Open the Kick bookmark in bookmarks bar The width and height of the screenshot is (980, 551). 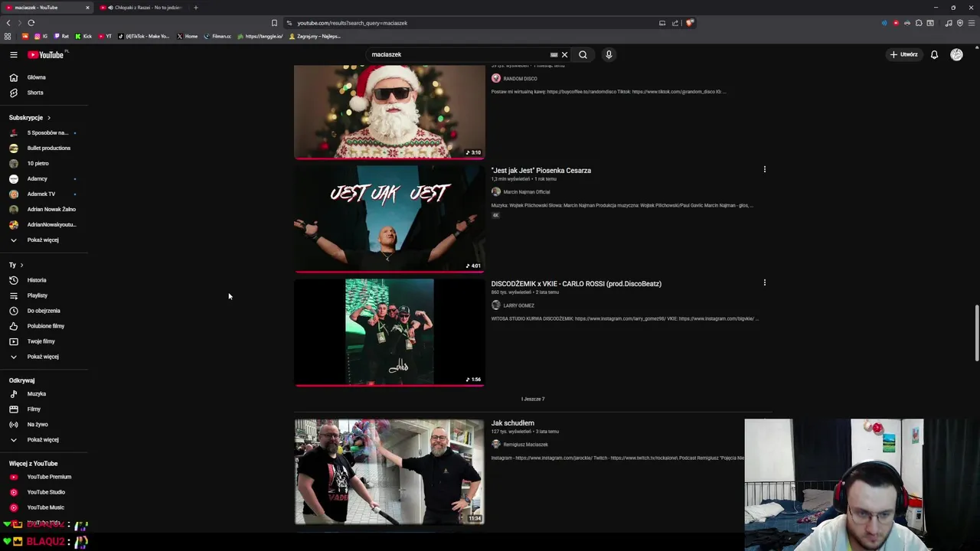pos(83,36)
